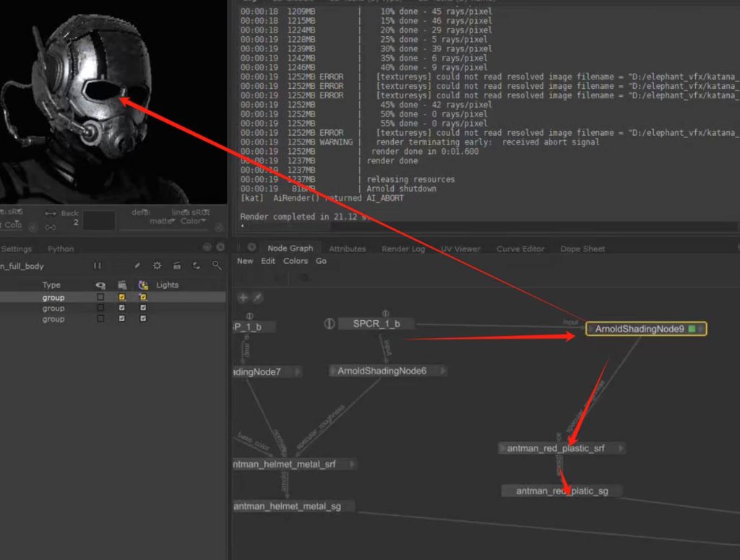The width and height of the screenshot is (740, 560).
Task: Click the plus icon in the Node Graph
Action: [243, 298]
